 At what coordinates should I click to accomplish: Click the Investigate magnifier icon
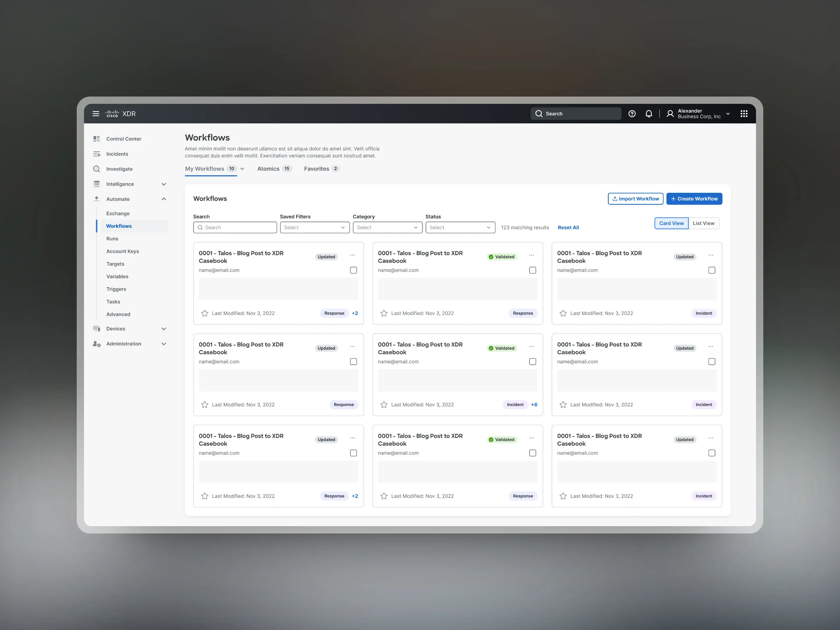click(97, 169)
